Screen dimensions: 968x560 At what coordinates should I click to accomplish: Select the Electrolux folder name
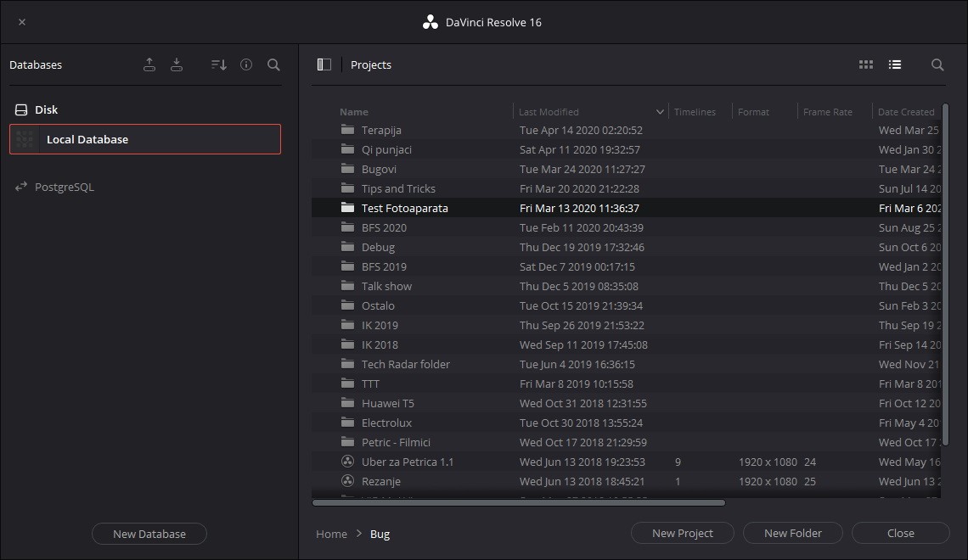(x=386, y=423)
